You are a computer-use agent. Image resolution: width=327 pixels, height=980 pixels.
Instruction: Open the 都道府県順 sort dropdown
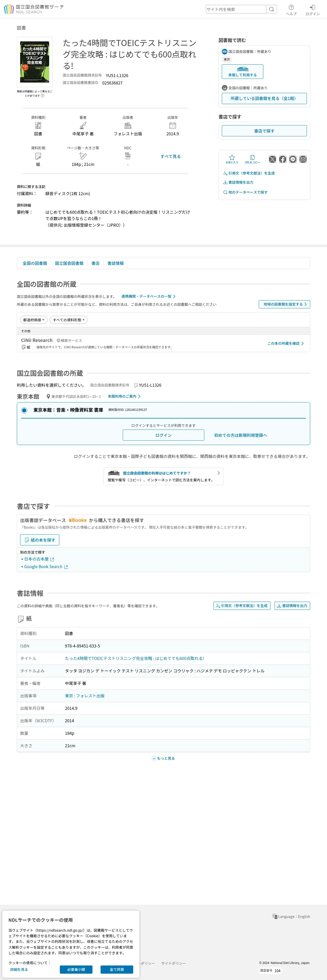coord(34,320)
